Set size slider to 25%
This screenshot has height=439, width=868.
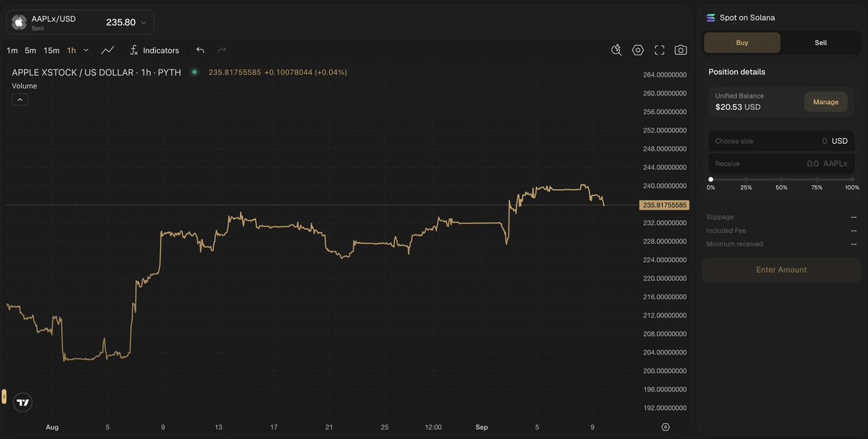[746, 179]
